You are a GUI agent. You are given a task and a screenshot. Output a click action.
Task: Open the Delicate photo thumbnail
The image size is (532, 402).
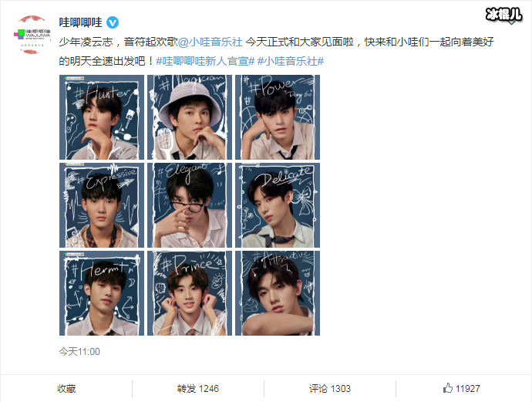278,205
